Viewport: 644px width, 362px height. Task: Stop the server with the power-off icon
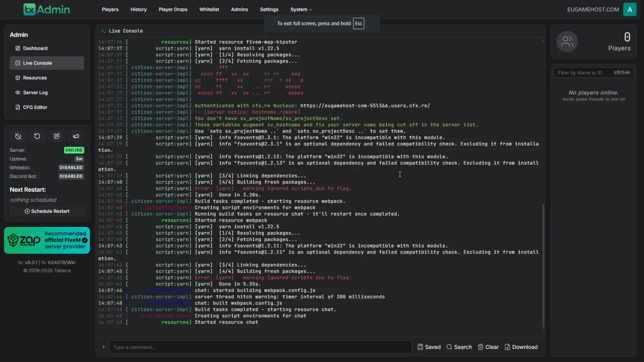[x=18, y=136]
